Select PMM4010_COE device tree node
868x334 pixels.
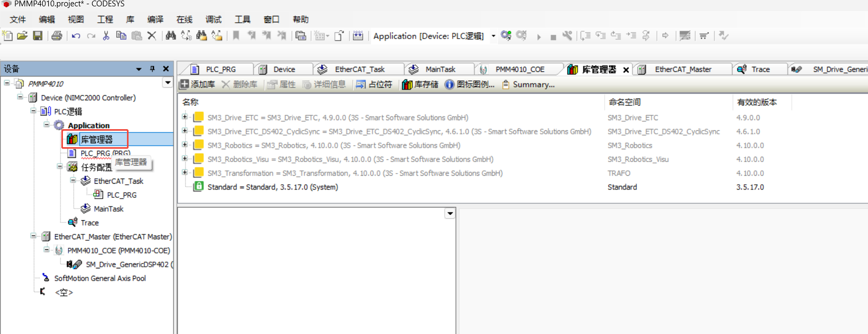click(x=118, y=250)
